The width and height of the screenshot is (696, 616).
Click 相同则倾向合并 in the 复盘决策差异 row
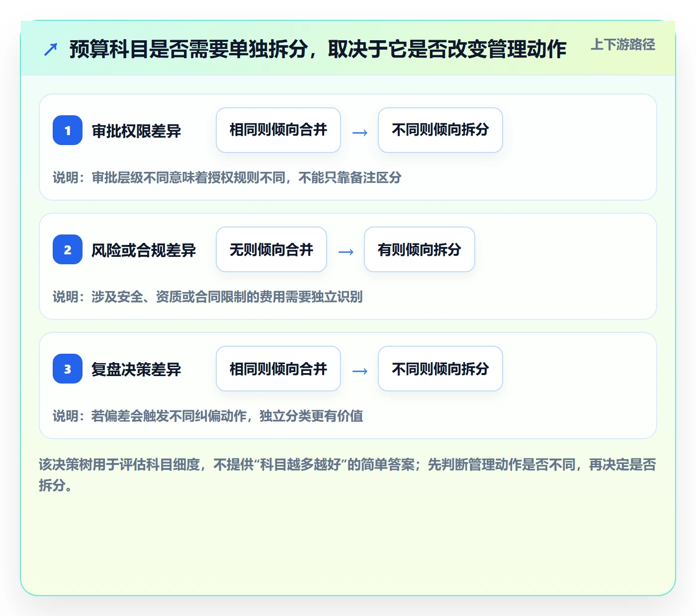[278, 369]
